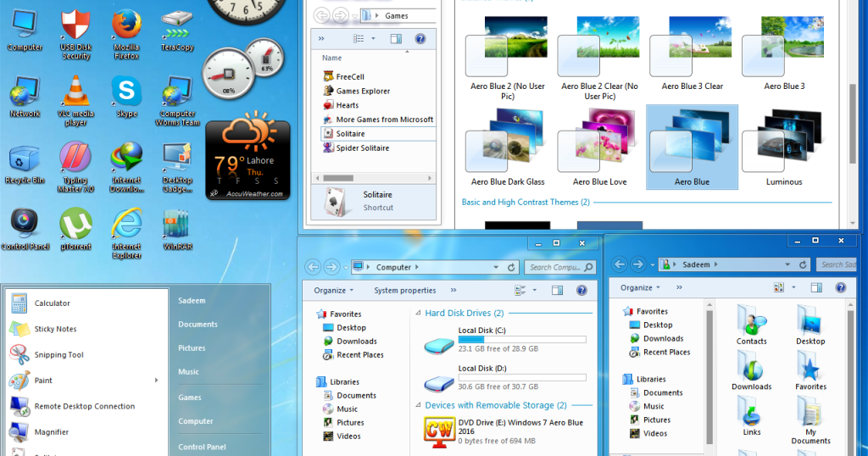Image resolution: width=868 pixels, height=456 pixels.
Task: Open view options dropdown in Games window
Action: point(373,39)
